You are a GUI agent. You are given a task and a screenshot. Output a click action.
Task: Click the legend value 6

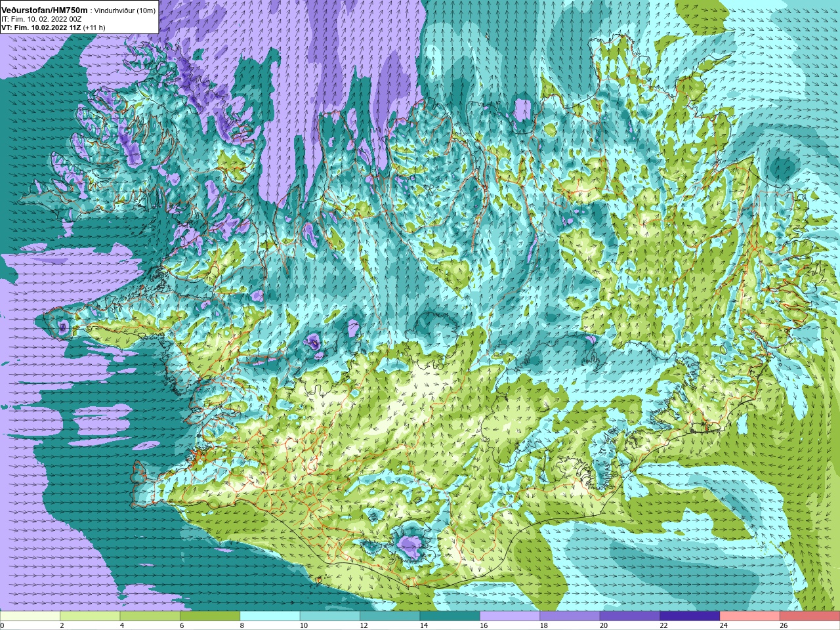point(182,625)
